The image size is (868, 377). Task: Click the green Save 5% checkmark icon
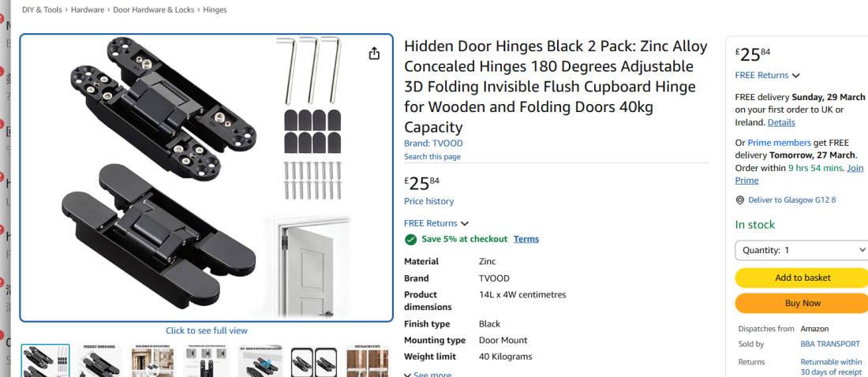410,239
